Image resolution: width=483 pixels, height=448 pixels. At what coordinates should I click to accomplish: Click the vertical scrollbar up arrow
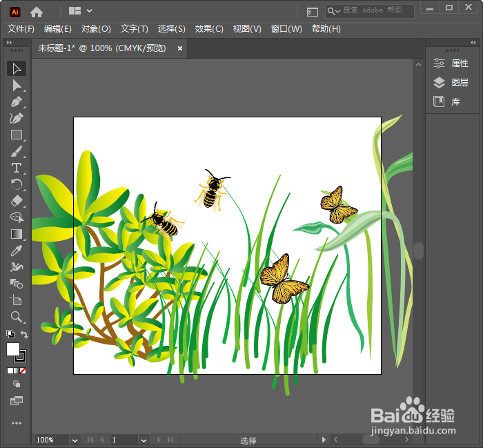pyautogui.click(x=418, y=65)
